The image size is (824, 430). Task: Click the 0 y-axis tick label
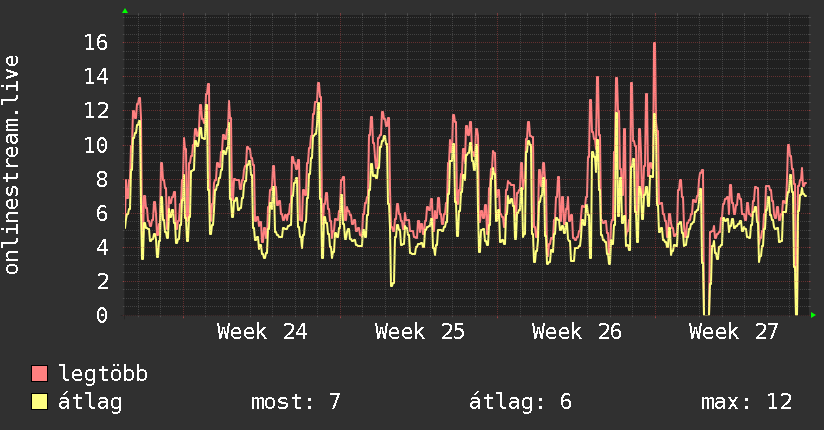(102, 315)
